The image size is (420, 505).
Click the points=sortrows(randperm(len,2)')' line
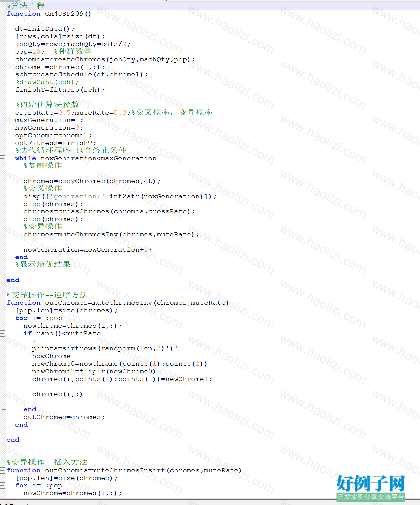click(105, 348)
